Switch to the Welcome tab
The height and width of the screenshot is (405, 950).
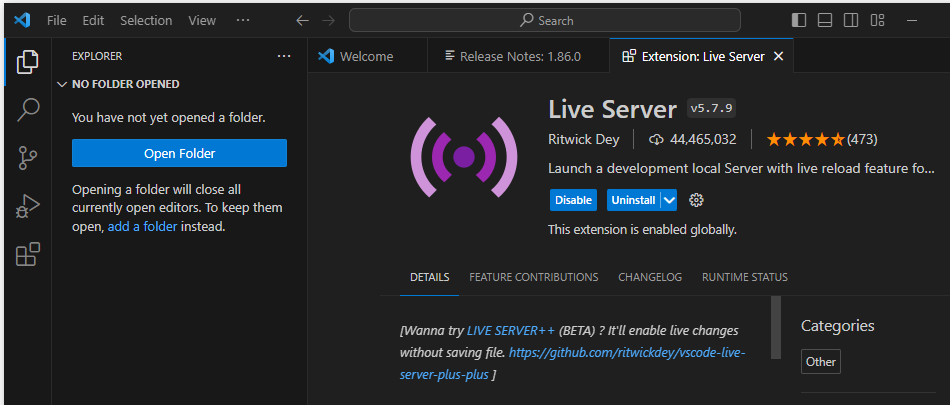point(367,56)
